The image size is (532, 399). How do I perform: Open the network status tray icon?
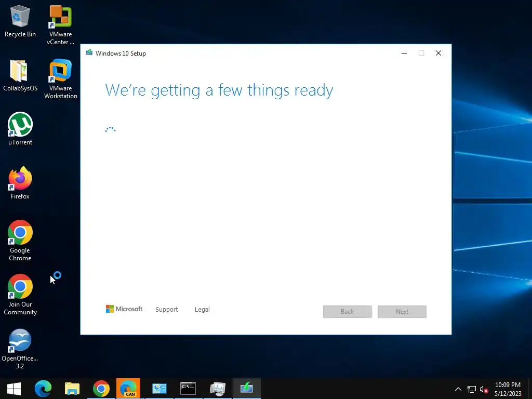click(472, 389)
